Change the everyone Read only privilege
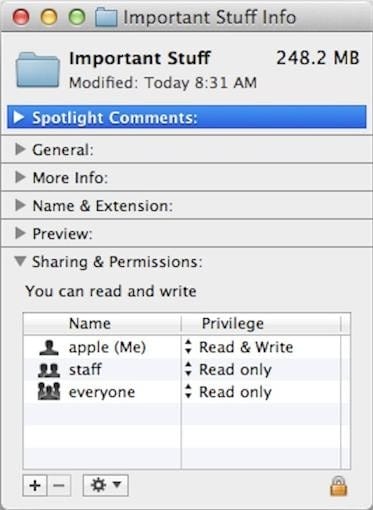The width and height of the screenshot is (373, 510). [x=228, y=392]
